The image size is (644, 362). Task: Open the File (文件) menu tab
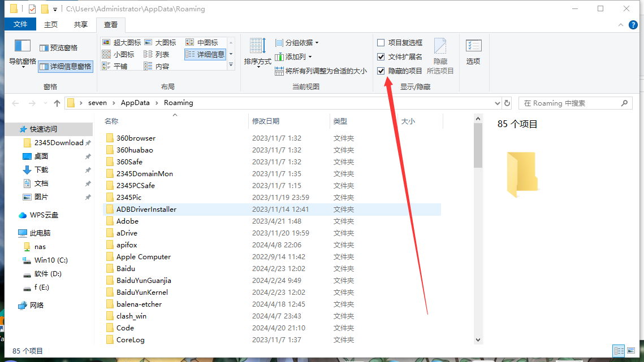click(x=20, y=24)
